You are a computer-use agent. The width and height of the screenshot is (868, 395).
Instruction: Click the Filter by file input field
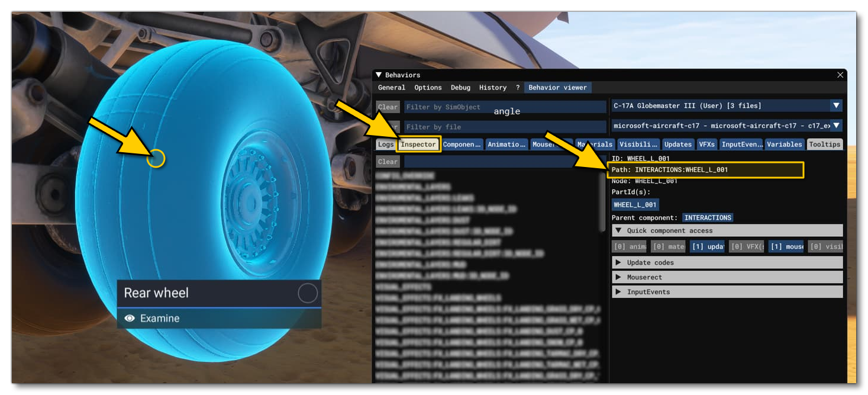pyautogui.click(x=503, y=127)
